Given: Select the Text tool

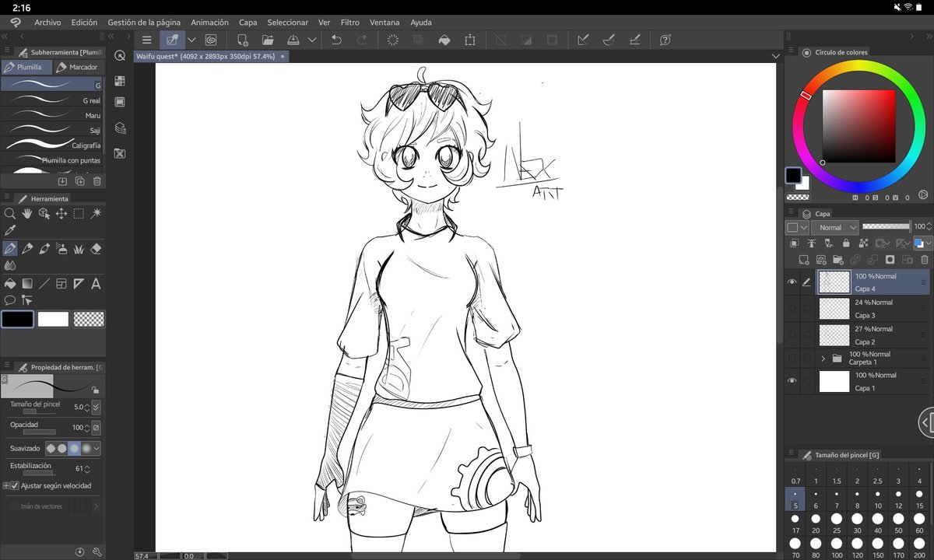Looking at the screenshot, I should [97, 284].
